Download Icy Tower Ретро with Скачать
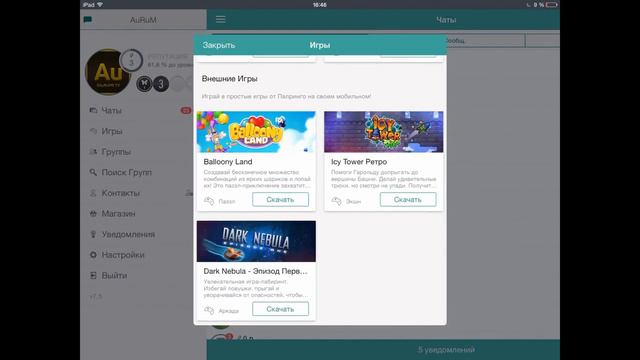This screenshot has width=640, height=360. [x=408, y=200]
